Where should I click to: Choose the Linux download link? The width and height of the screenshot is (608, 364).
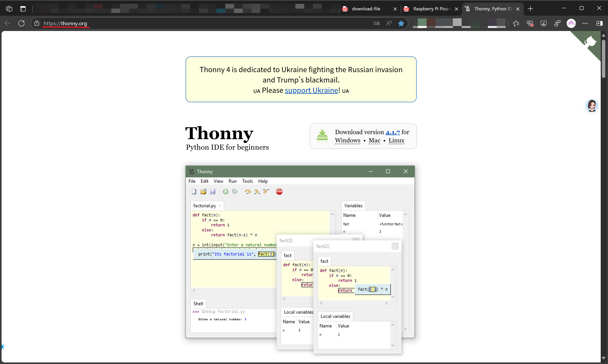[396, 140]
